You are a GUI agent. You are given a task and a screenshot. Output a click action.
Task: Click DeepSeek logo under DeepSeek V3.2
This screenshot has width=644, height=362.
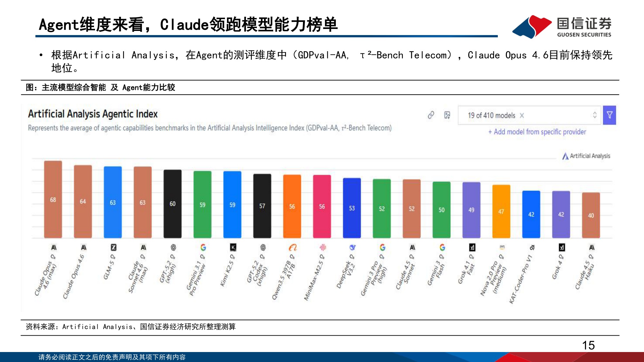[x=353, y=247]
